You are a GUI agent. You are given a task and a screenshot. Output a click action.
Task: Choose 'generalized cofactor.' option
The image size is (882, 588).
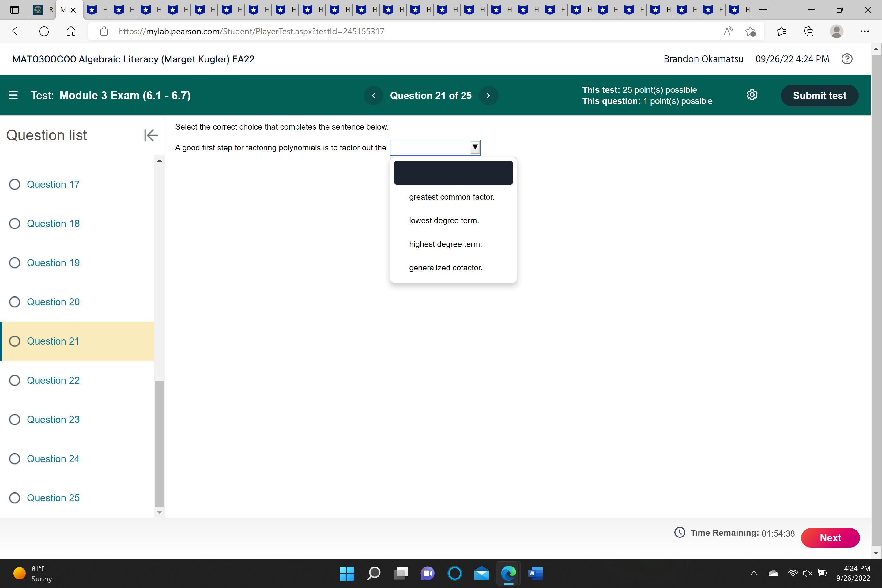tap(446, 268)
